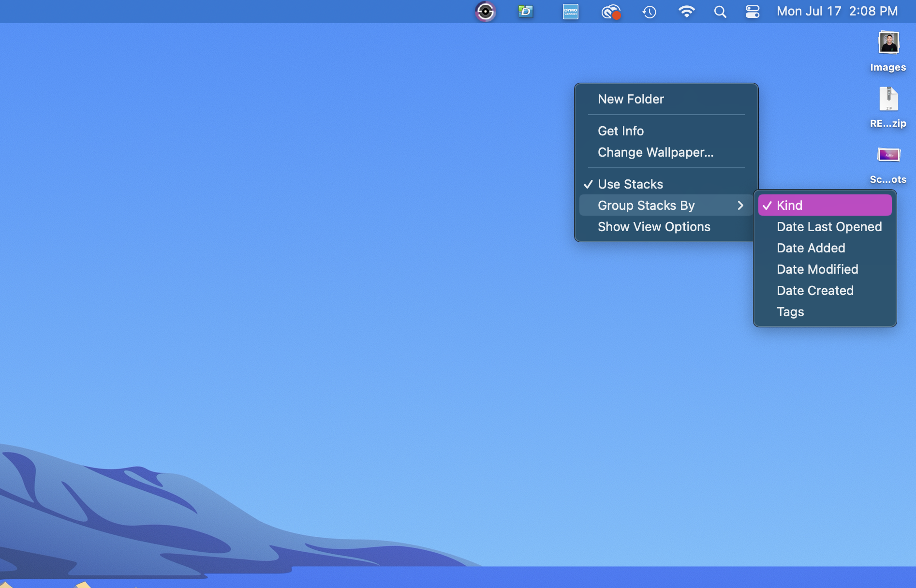Viewport: 916px width, 588px height.
Task: Group stacks by Tags
Action: point(825,312)
